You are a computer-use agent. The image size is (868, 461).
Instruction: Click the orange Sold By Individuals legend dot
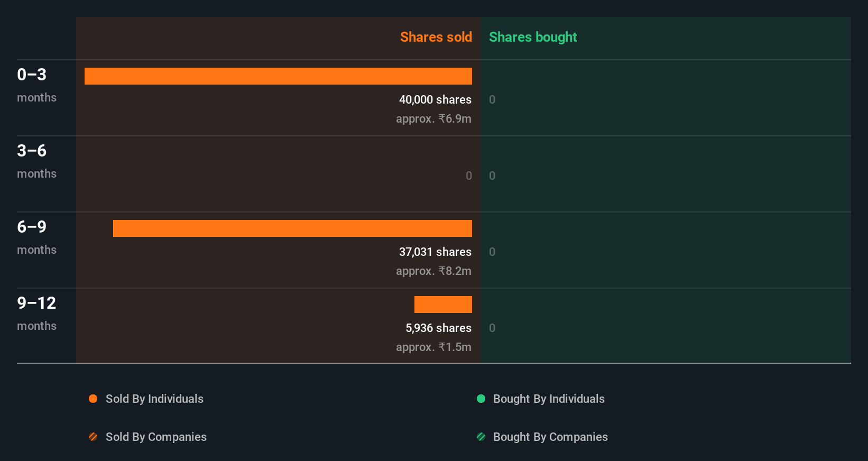[93, 399]
